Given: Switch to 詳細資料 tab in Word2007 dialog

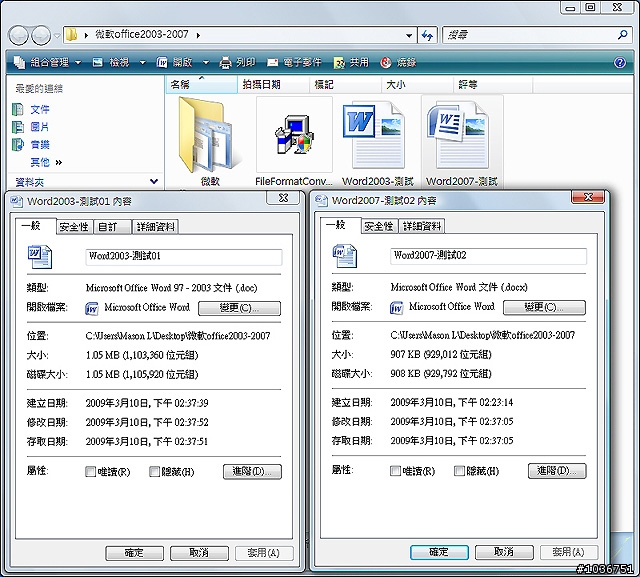Looking at the screenshot, I should (x=422, y=226).
